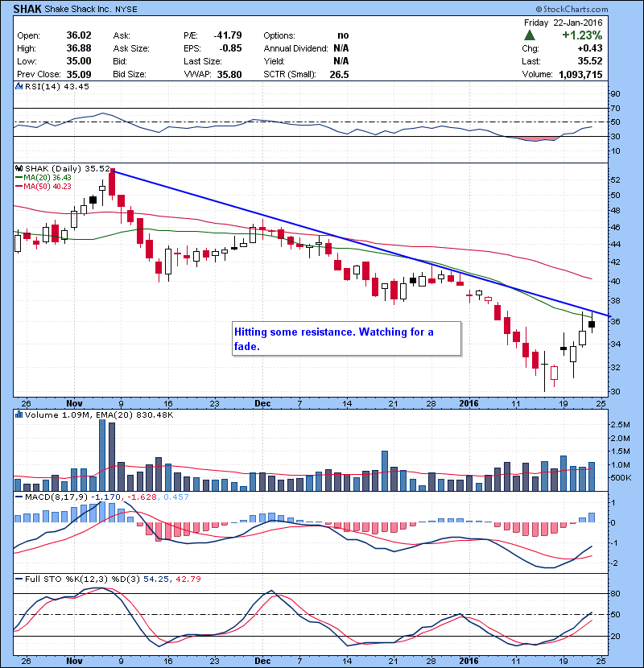Click the MACD(8,17,9) legend label

pos(52,497)
